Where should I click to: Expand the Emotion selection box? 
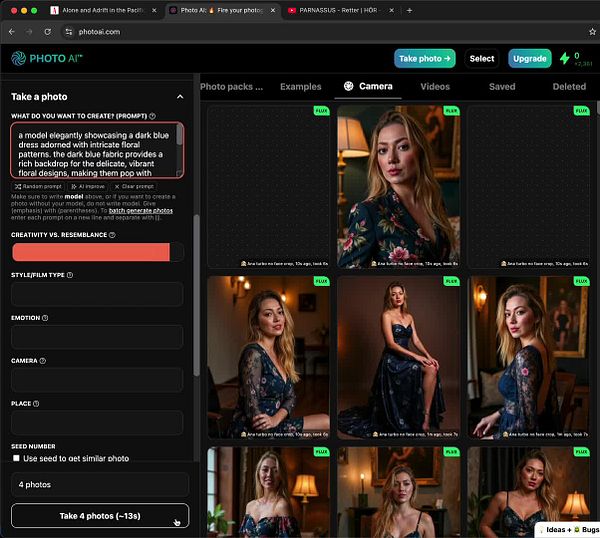[97, 337]
